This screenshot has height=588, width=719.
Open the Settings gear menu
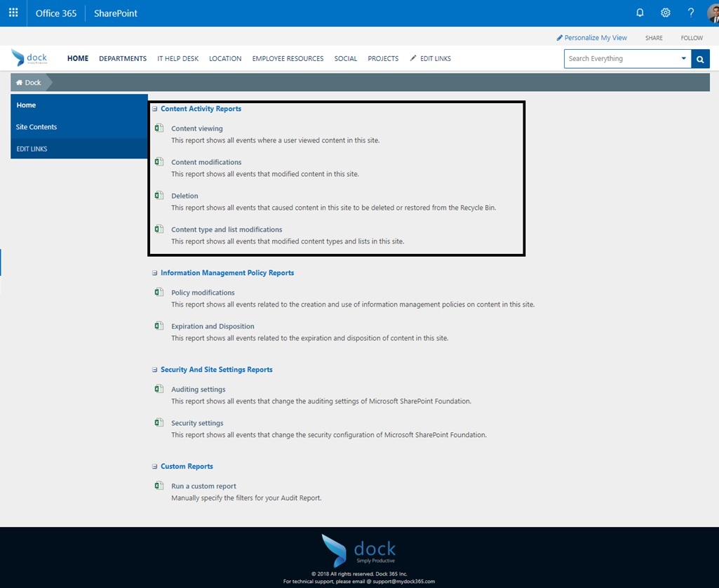665,12
